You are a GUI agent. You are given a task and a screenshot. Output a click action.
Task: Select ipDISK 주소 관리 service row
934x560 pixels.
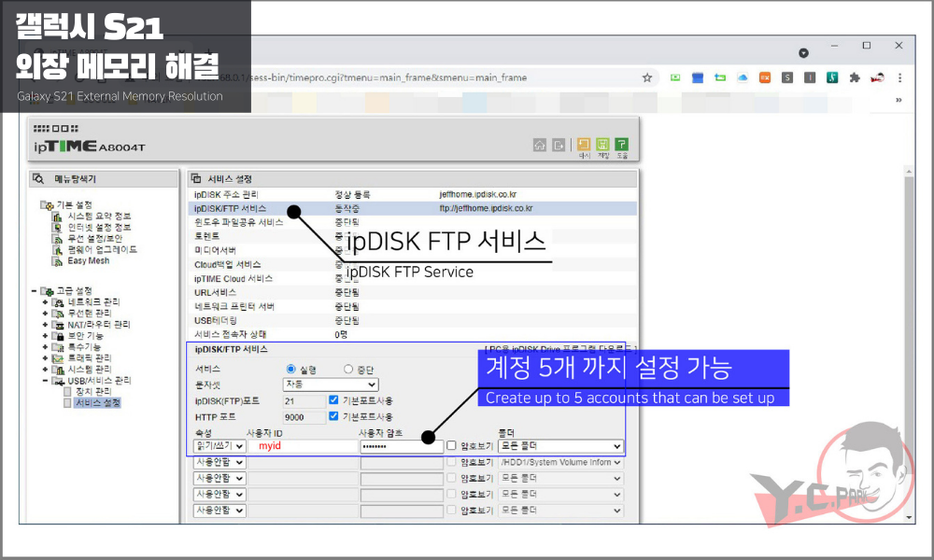pos(412,195)
